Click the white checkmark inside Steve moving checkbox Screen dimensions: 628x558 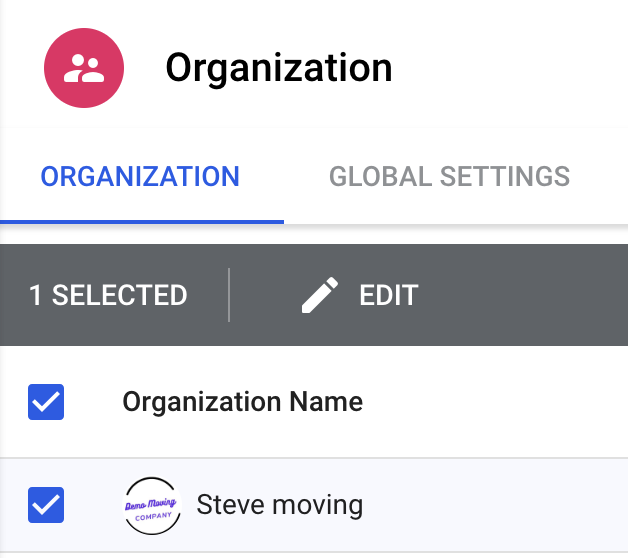pyautogui.click(x=46, y=505)
